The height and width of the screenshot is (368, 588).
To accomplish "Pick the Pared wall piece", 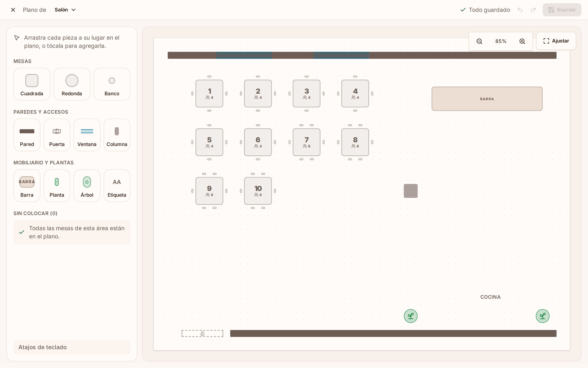I will [x=27, y=135].
